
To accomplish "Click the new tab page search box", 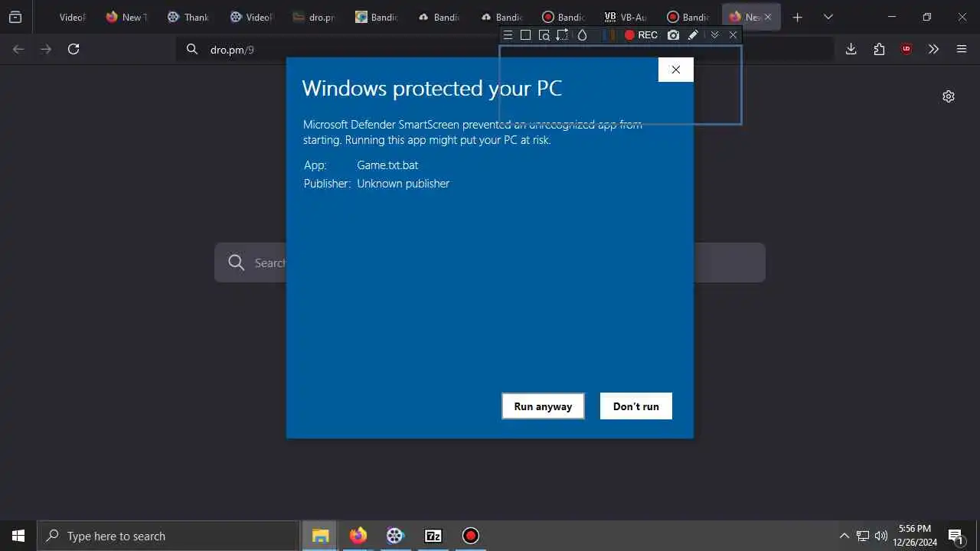I will click(490, 262).
